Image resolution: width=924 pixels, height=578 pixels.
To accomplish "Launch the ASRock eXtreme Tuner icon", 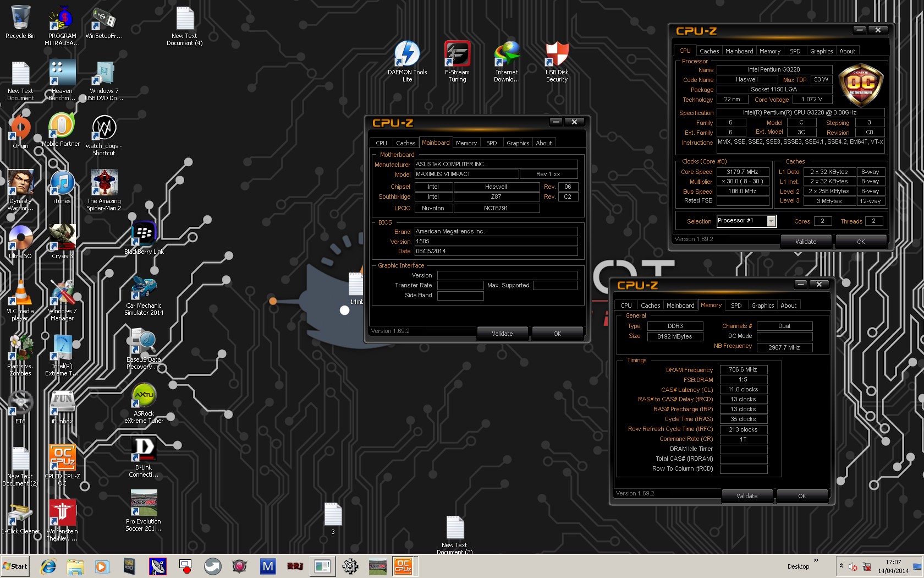I will (144, 403).
